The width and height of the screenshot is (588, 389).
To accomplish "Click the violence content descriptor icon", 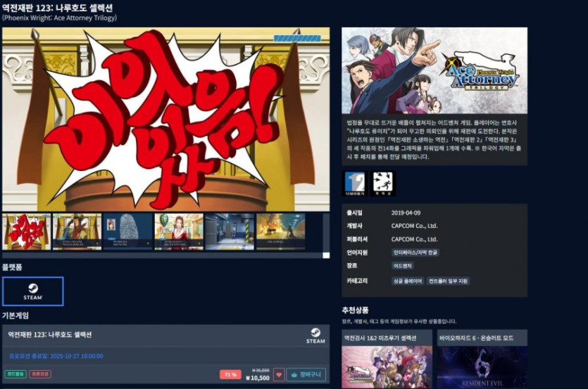I will click(x=383, y=184).
